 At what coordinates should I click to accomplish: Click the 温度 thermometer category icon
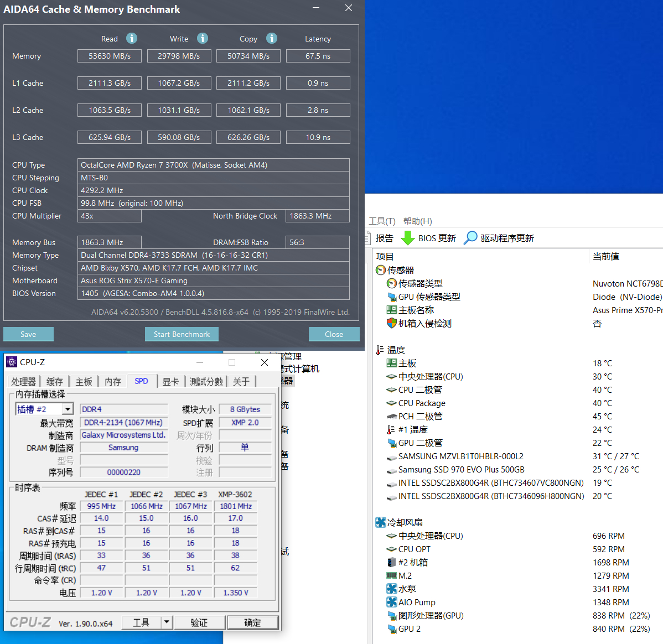coord(380,350)
